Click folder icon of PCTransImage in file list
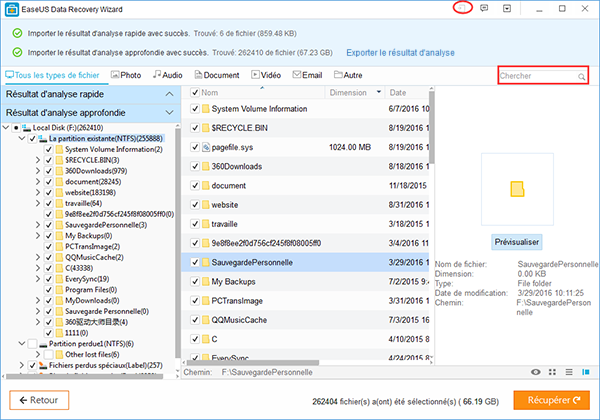 (x=206, y=301)
